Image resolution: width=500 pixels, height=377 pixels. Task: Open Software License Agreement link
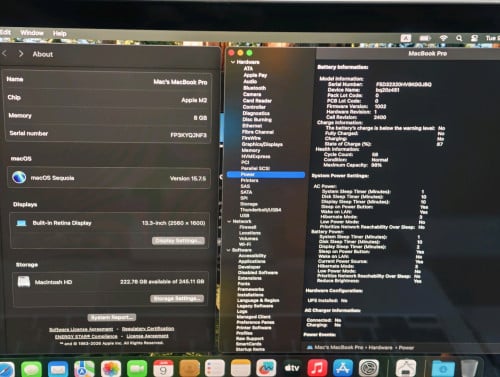pos(81,329)
